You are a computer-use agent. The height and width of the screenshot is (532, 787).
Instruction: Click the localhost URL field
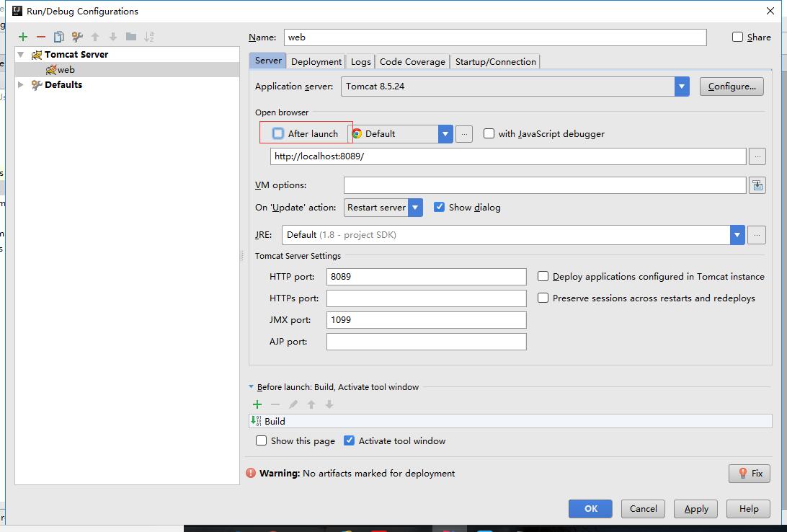(x=508, y=156)
